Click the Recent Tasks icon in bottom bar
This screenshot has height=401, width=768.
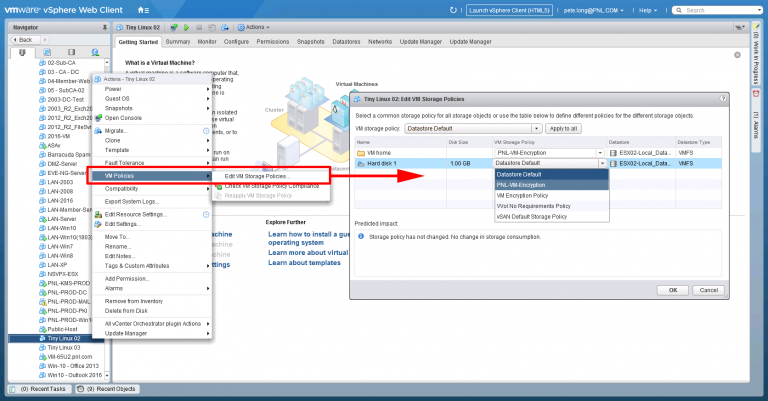pyautogui.click(x=12, y=389)
